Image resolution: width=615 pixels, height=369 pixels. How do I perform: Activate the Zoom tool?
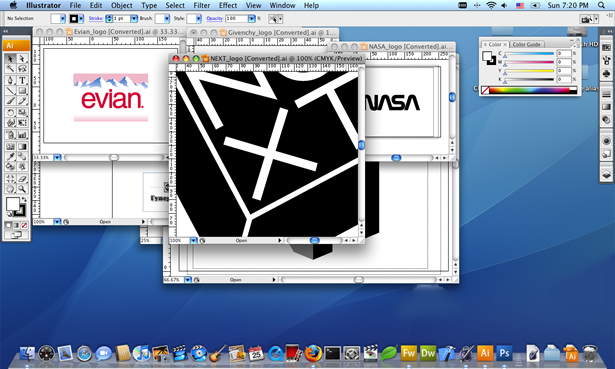tap(22, 189)
